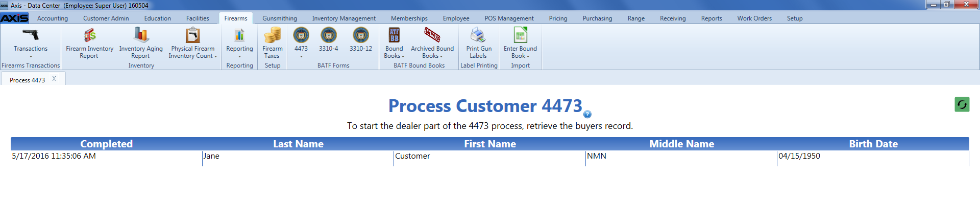This screenshot has width=980, height=197.
Task: Sort by Birth Date column header
Action: 873,144
